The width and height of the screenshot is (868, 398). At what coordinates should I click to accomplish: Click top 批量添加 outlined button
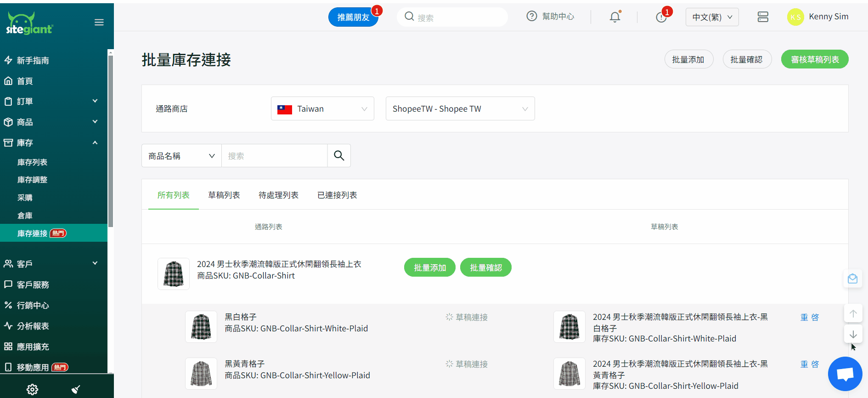coord(688,59)
